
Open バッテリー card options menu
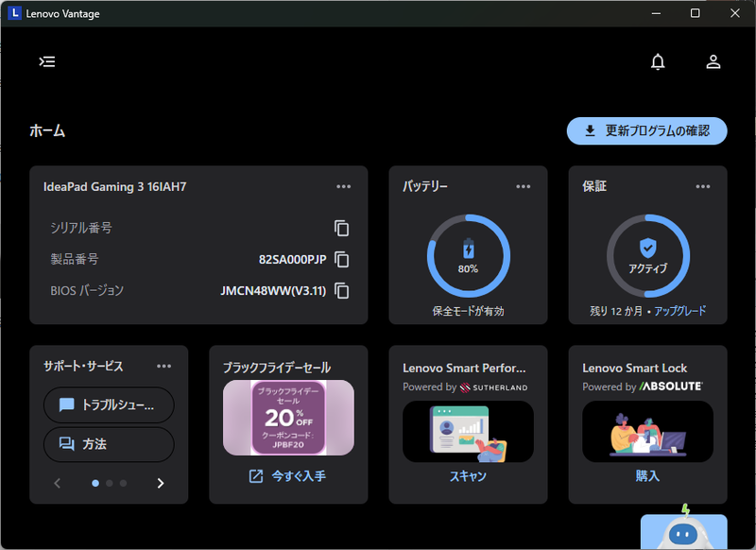pyautogui.click(x=524, y=186)
